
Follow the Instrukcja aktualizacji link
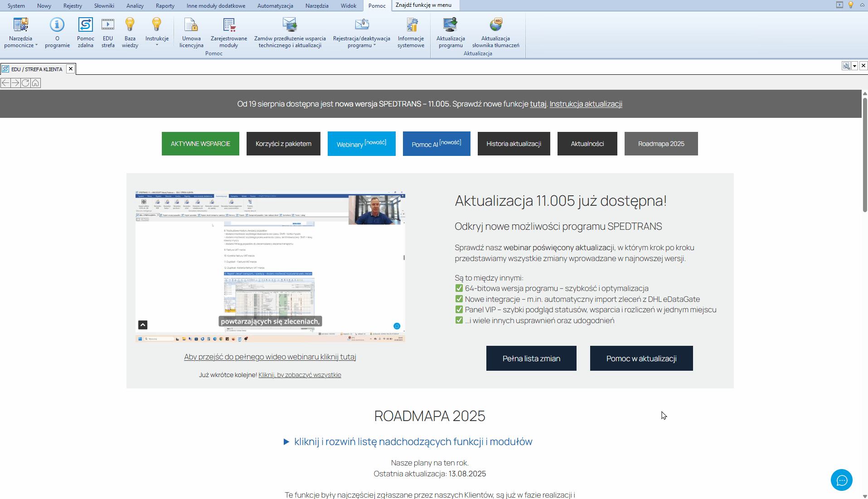[x=586, y=104]
